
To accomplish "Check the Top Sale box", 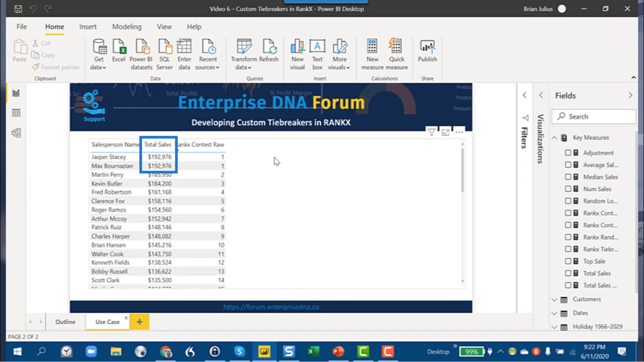I will [568, 261].
